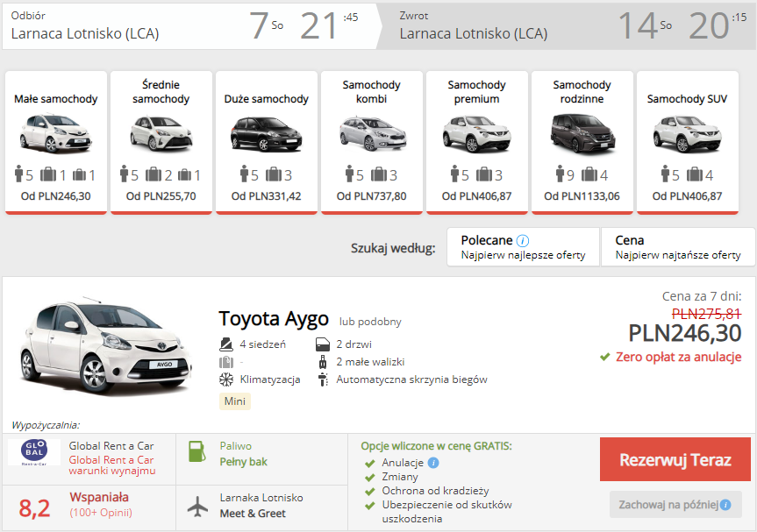The image size is (757, 532).
Task: Click the seat icon next to 4 siedzeń
Action: pyautogui.click(x=226, y=344)
